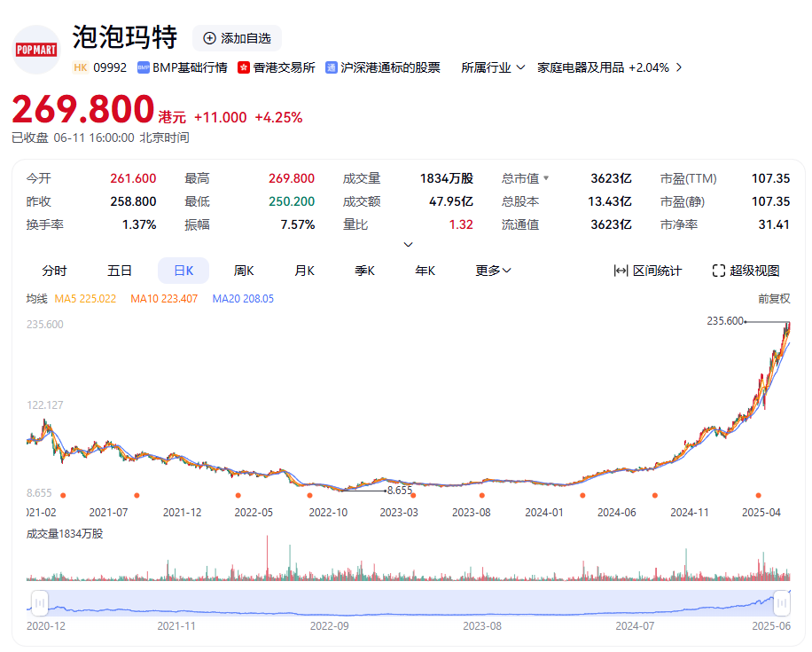
Task: Click the orange event dot near 2025-04
Action: coord(759,495)
